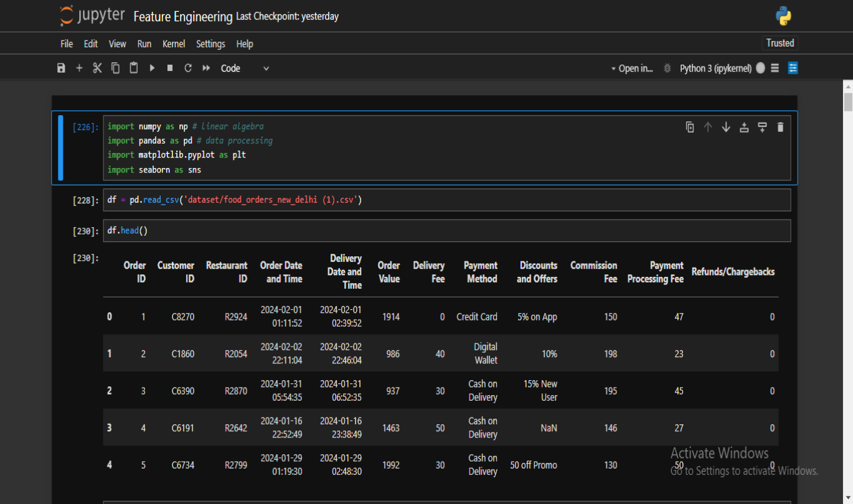Click the kernel status circle indicator

click(x=760, y=68)
